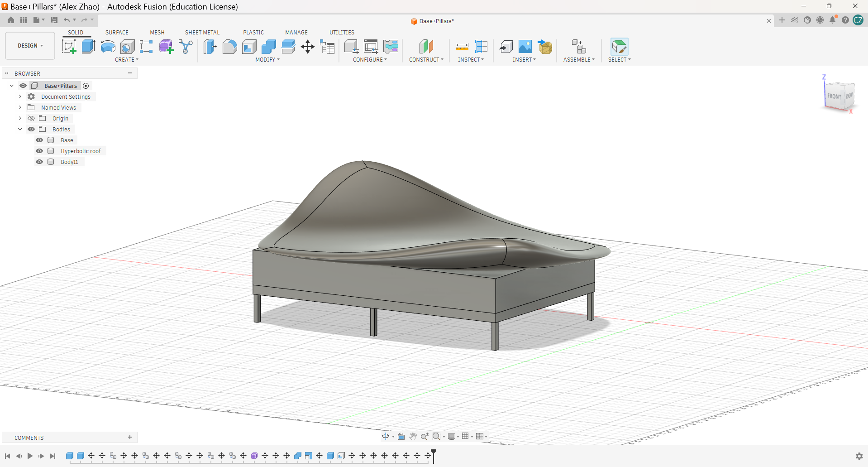This screenshot has width=868, height=467.
Task: Toggle Base+Pillars root component visibility
Action: 23,86
